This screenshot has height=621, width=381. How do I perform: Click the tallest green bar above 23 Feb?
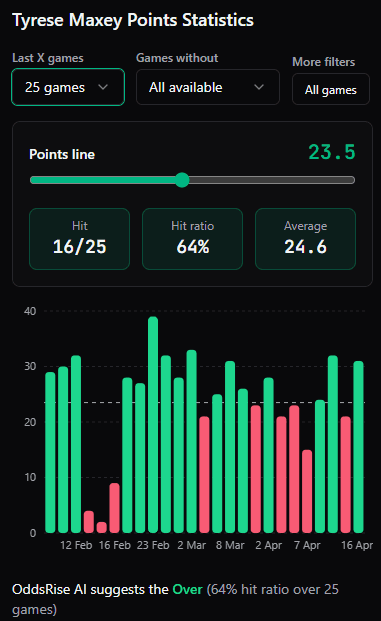153,425
